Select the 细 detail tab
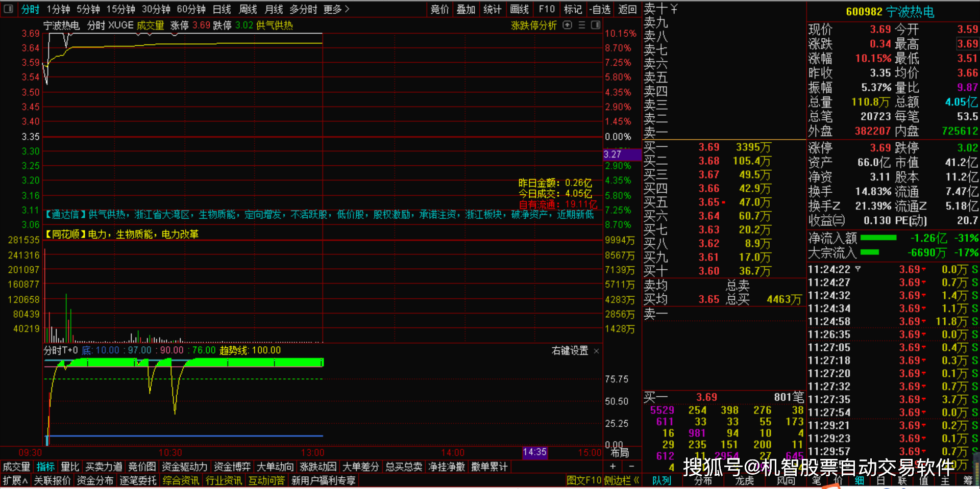The image size is (980, 489). 860,480
